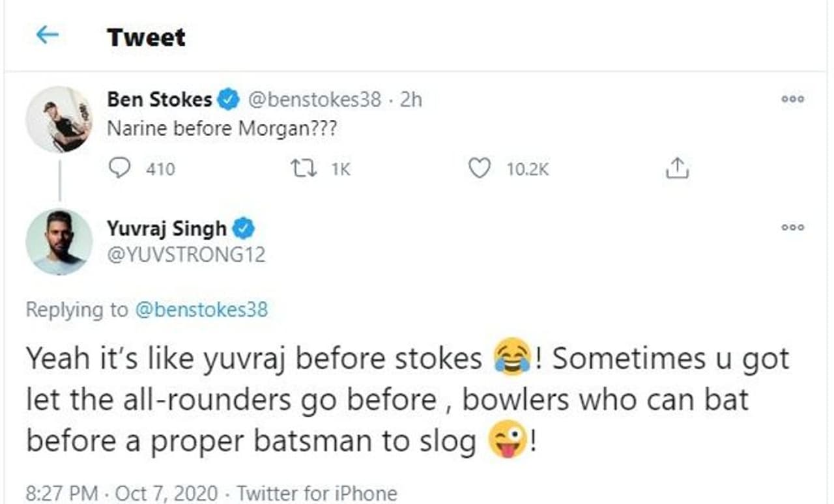Click Ben Stokes' verified badge

pyautogui.click(x=227, y=100)
